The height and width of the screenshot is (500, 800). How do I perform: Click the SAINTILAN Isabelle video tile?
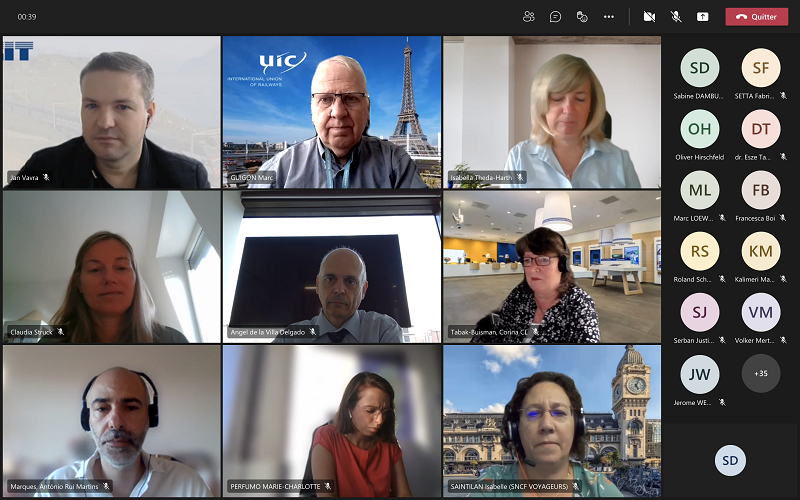click(551, 420)
